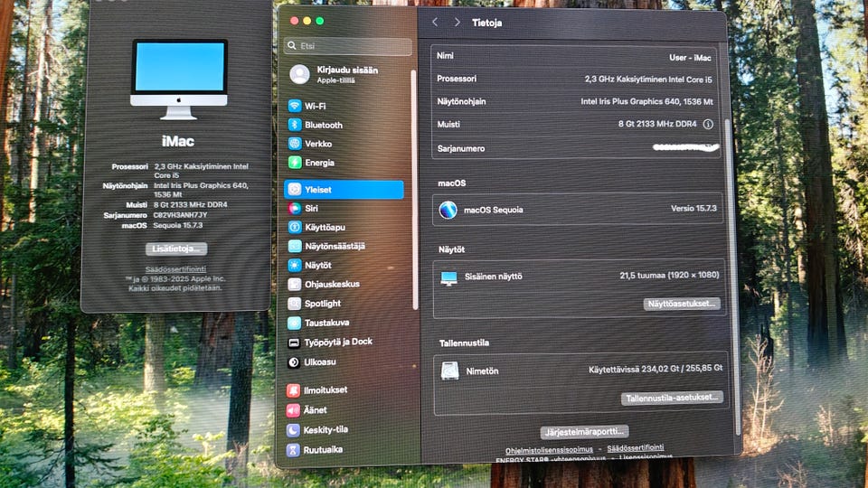The image size is (868, 488).
Task: Click the Nimetön disk drive icon
Action: click(x=449, y=371)
